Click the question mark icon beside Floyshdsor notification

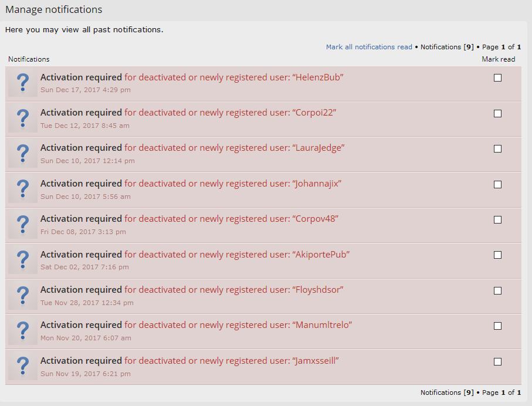(23, 296)
